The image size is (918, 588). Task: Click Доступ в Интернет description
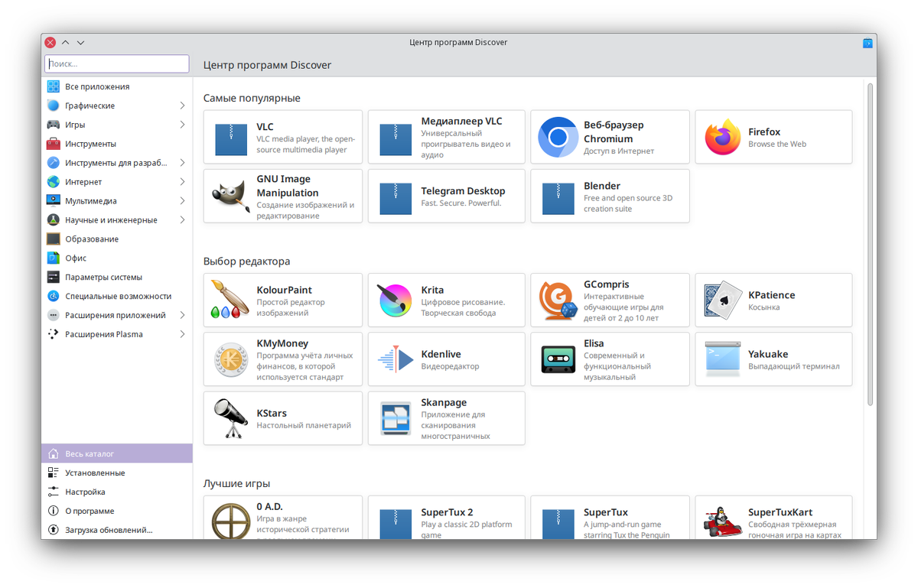[x=619, y=151]
